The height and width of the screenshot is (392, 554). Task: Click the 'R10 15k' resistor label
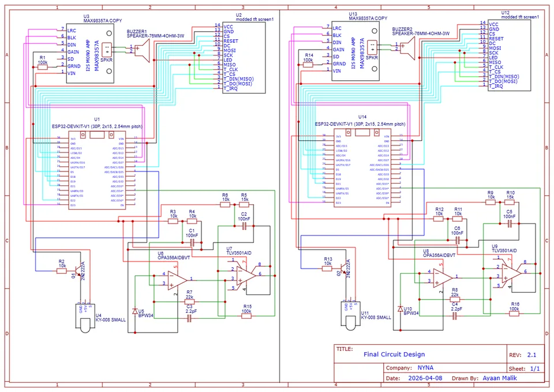(x=510, y=195)
